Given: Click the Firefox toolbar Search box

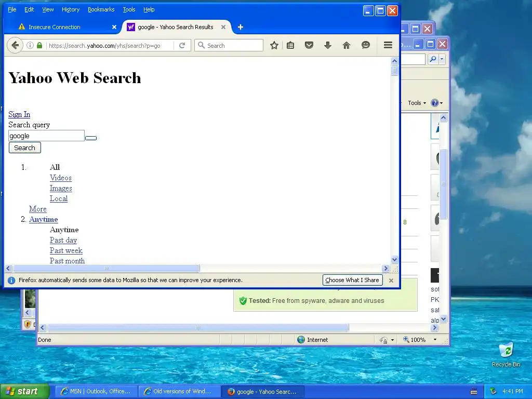Looking at the screenshot, I should [229, 46].
